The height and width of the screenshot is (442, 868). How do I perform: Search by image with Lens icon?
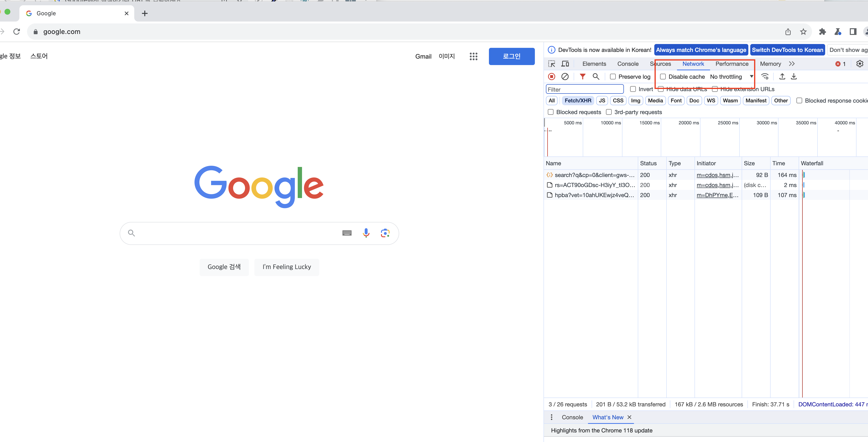tap(385, 233)
